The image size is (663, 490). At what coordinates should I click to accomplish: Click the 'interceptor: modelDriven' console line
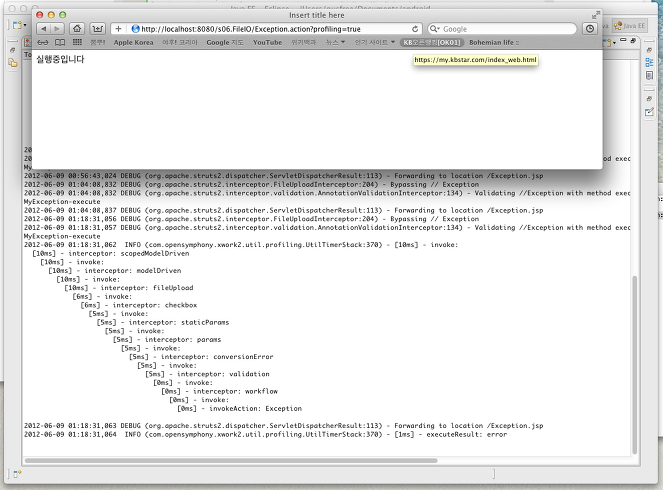115,271
